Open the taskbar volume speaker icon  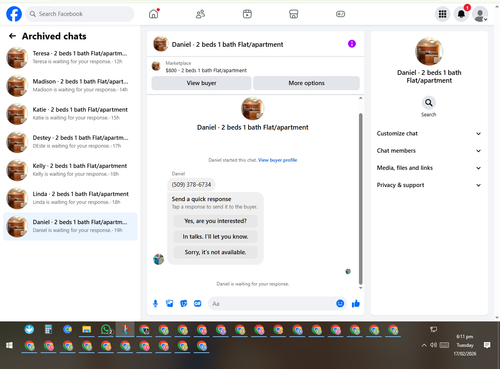pos(433,345)
